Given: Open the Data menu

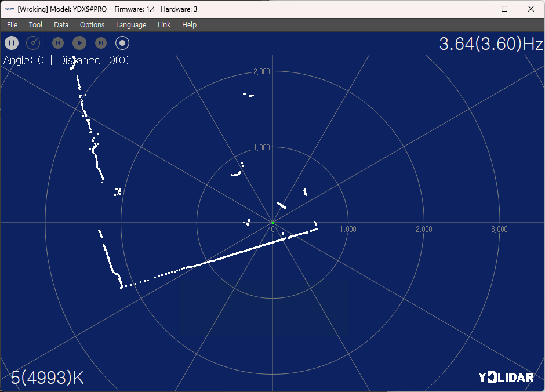Looking at the screenshot, I should 61,25.
